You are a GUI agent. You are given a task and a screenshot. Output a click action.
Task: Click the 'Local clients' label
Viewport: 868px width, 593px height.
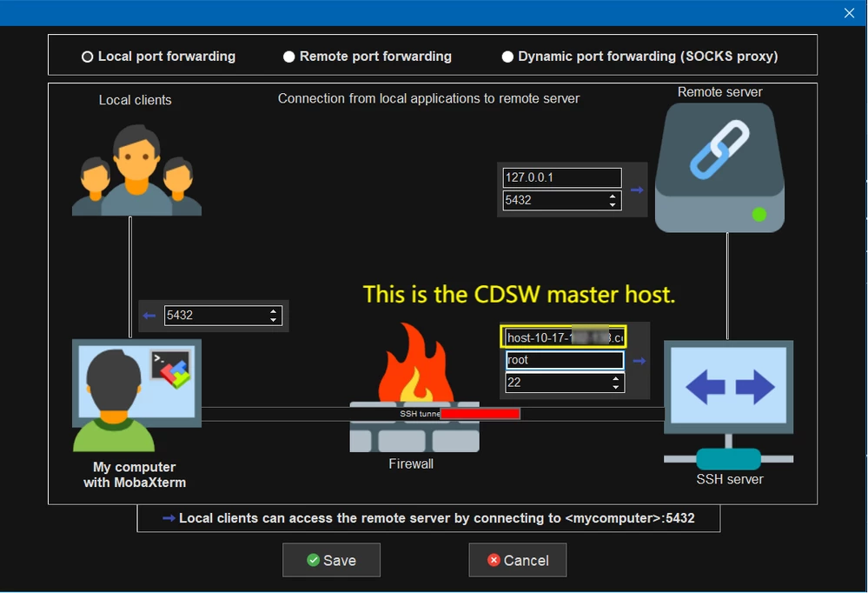point(135,100)
